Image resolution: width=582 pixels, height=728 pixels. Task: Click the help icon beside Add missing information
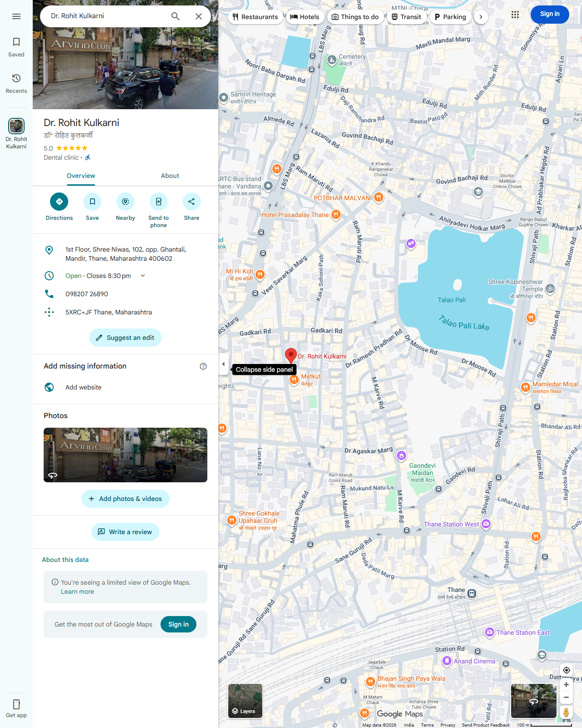(203, 366)
